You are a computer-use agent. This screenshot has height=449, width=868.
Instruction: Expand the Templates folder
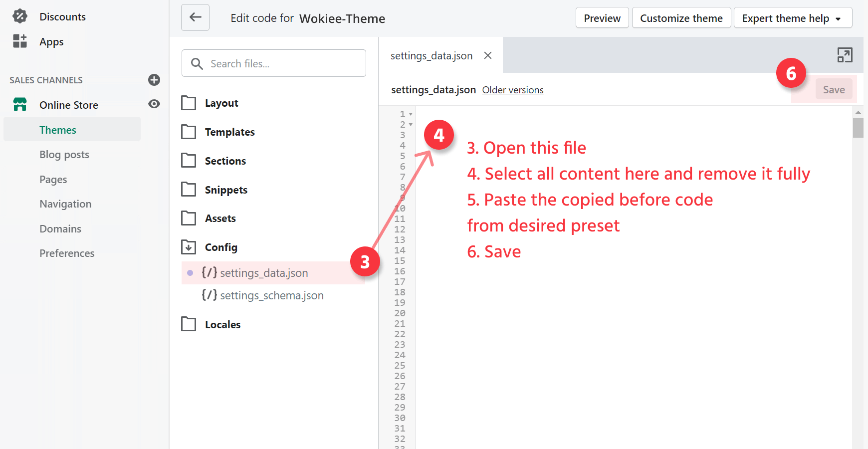pyautogui.click(x=230, y=132)
